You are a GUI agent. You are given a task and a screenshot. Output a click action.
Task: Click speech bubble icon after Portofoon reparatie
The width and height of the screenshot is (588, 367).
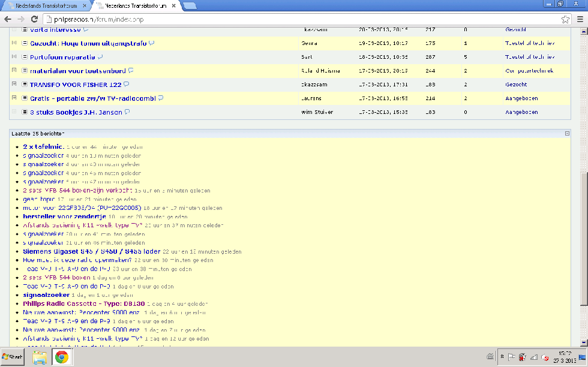click(100, 57)
